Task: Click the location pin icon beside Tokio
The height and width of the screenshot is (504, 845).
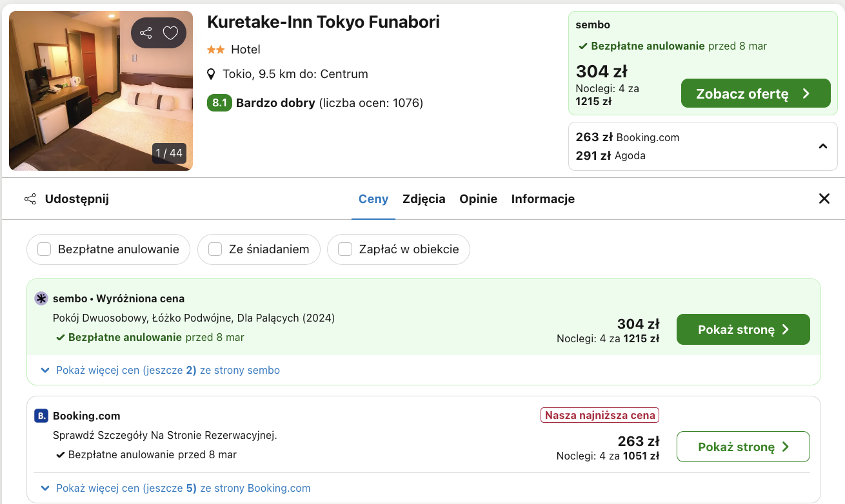Action: click(x=211, y=74)
